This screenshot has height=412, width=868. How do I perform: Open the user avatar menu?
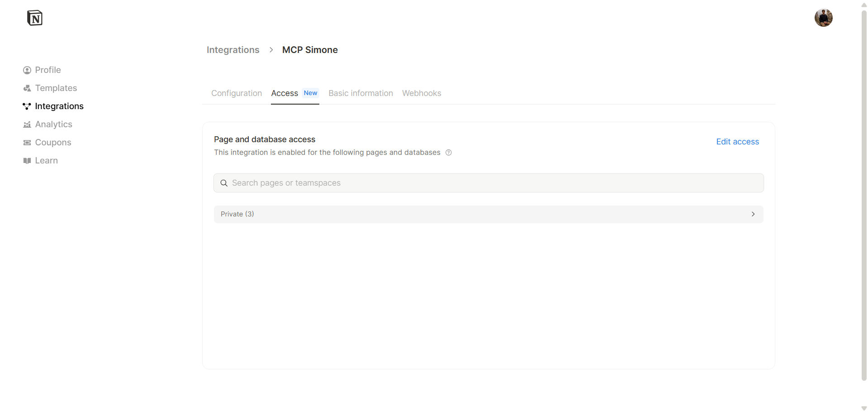pos(823,18)
